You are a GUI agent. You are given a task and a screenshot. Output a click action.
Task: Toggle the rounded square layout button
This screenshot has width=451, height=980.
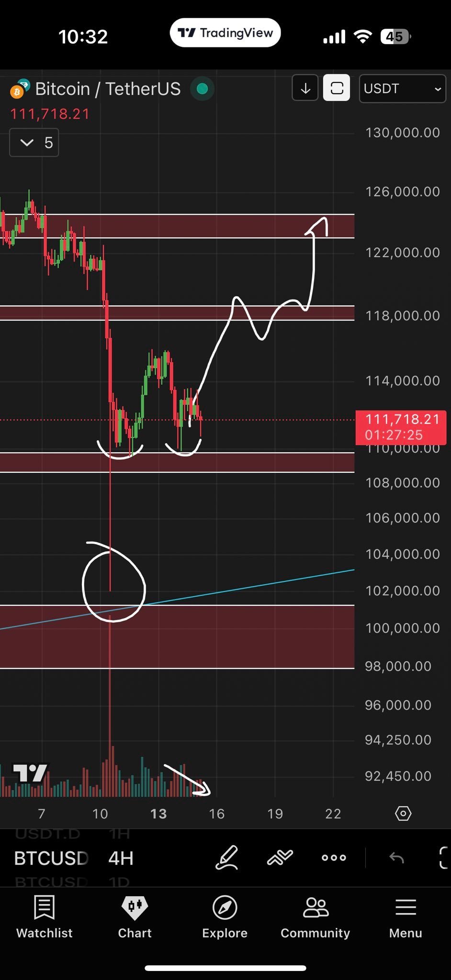pyautogui.click(x=337, y=89)
